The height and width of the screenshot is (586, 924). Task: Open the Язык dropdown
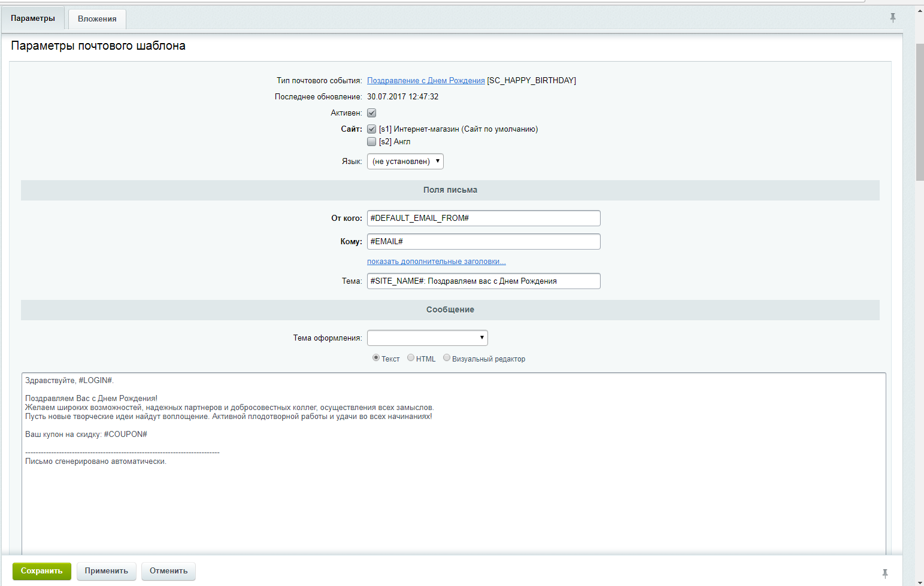click(405, 162)
